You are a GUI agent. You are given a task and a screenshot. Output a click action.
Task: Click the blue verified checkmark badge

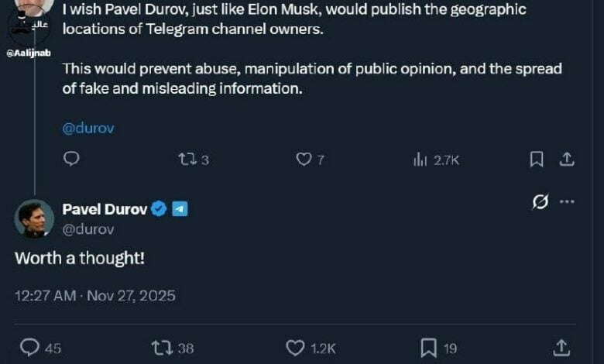coord(159,209)
